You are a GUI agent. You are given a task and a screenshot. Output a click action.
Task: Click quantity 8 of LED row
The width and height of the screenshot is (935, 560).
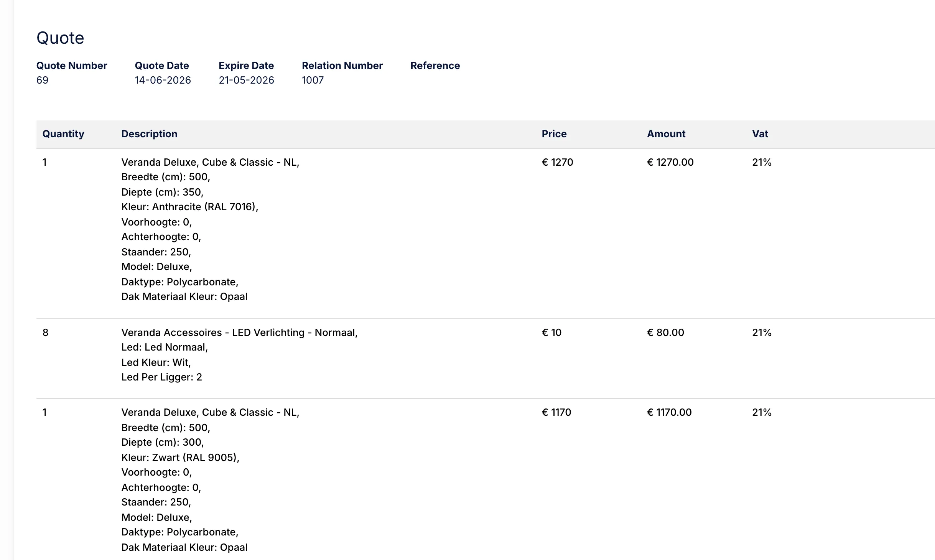[x=45, y=333]
